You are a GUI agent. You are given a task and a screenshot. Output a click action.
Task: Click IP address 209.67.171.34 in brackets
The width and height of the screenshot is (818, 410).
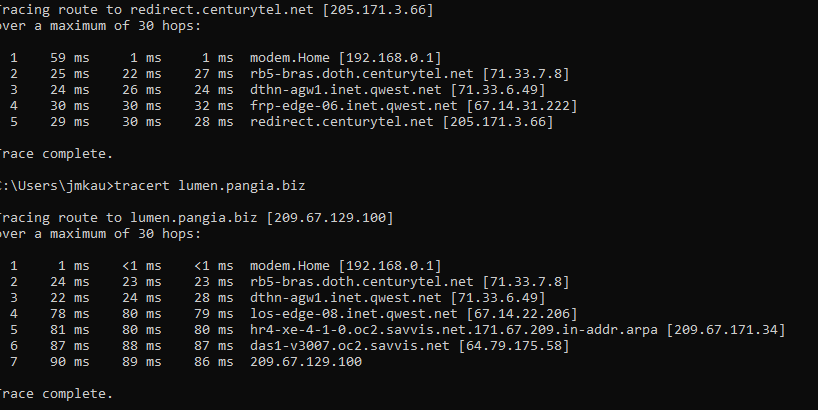[x=726, y=330]
